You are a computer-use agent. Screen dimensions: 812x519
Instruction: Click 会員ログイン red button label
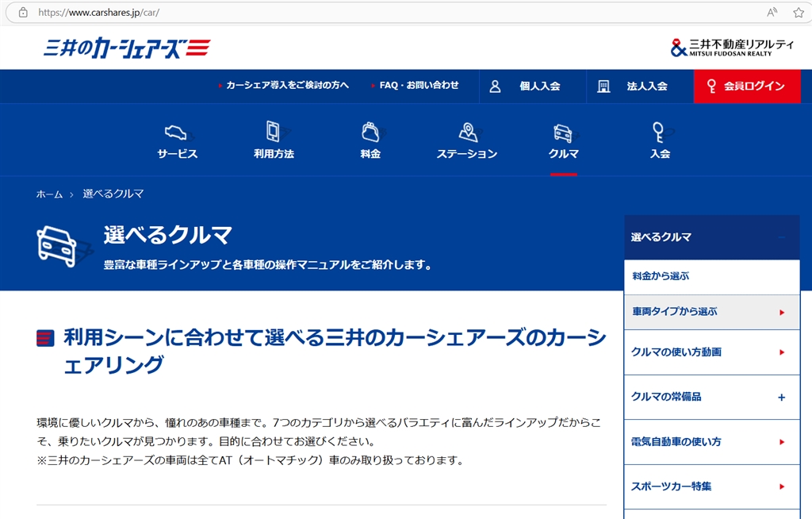pyautogui.click(x=755, y=86)
